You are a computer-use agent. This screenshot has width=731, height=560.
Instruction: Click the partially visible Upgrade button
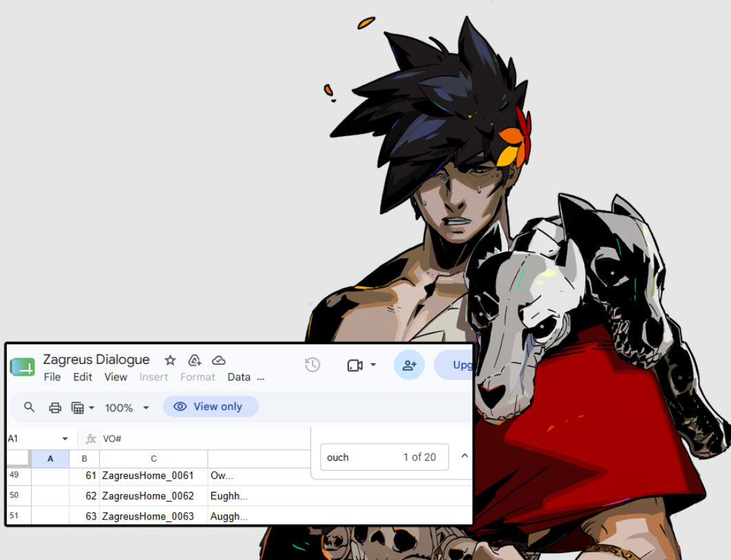(x=454, y=365)
